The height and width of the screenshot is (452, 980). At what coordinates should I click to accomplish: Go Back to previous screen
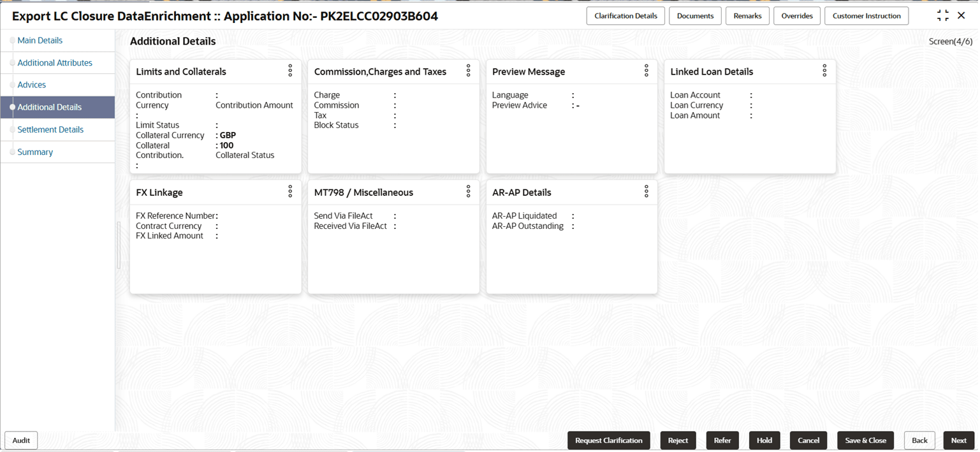[919, 441]
